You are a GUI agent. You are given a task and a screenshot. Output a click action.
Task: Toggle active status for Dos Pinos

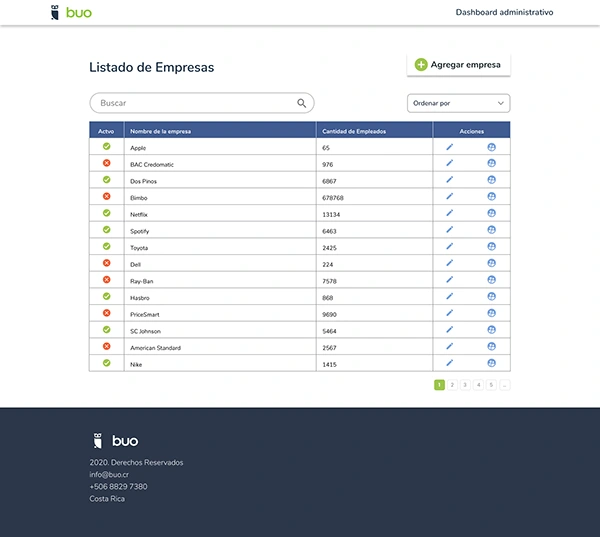point(107,180)
